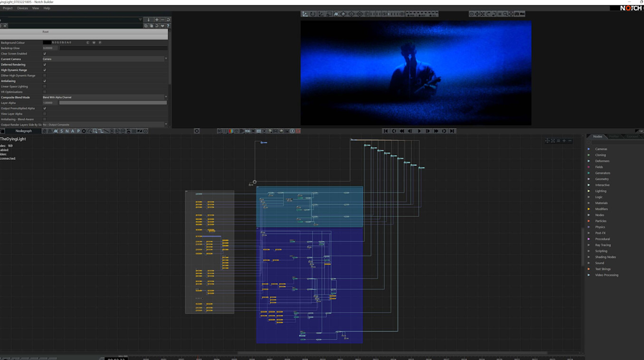Open the Current Camera dropdown

click(105, 59)
